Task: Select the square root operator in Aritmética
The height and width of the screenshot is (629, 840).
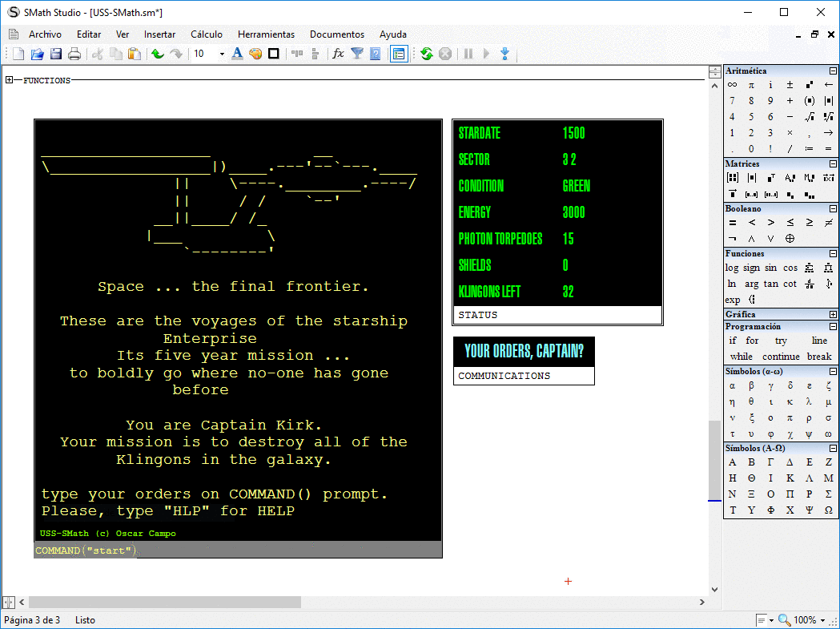Action: click(x=810, y=117)
